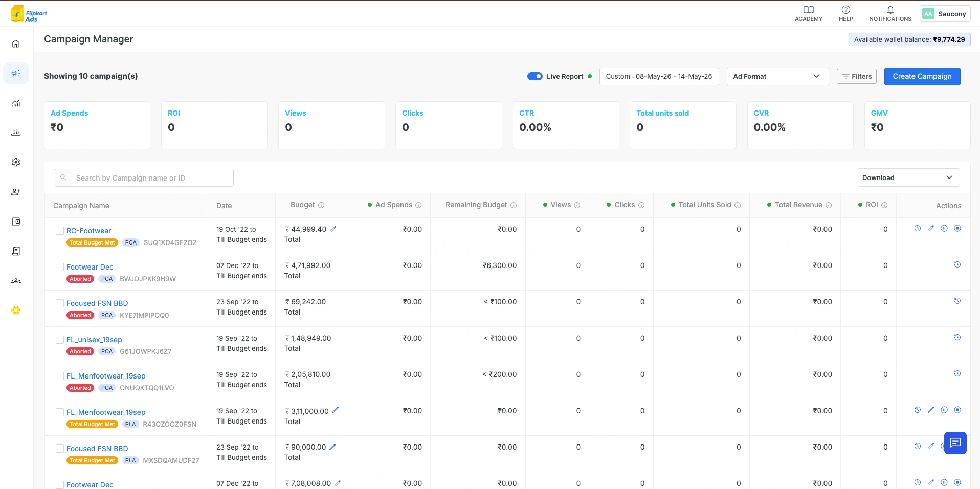Click info icon next to Budget header
980x489 pixels.
[x=321, y=205]
